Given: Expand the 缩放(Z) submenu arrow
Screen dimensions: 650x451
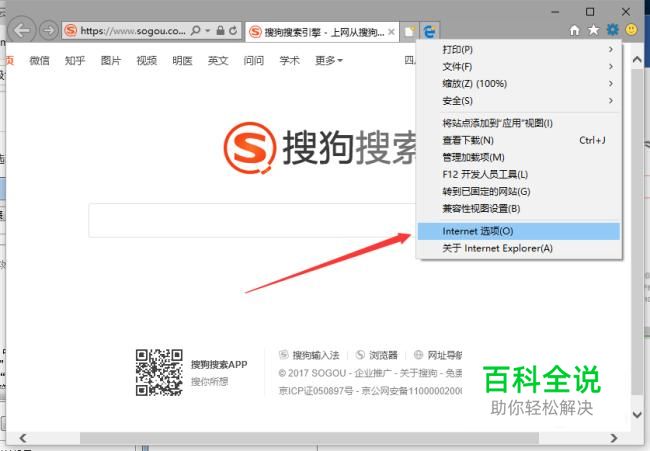Looking at the screenshot, I should pyautogui.click(x=611, y=83).
